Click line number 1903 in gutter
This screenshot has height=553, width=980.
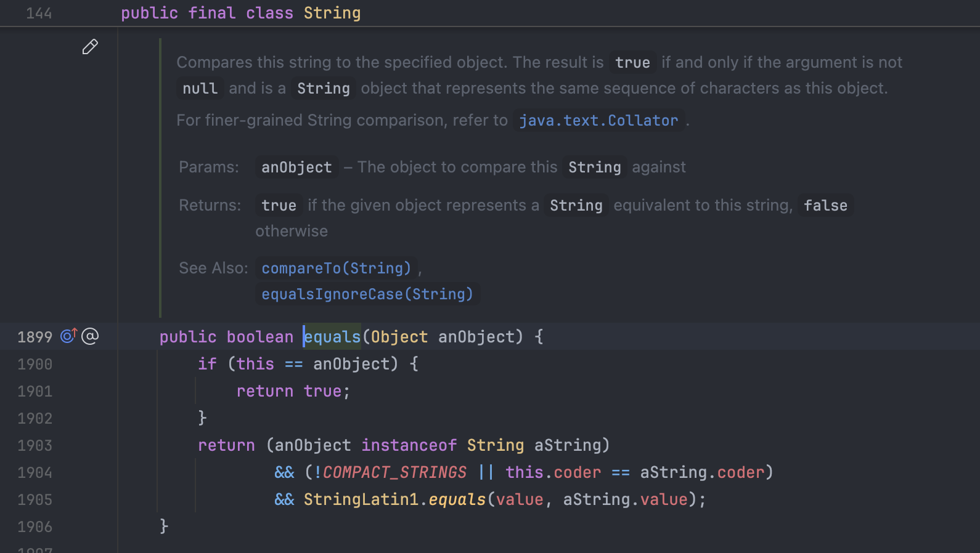35,445
